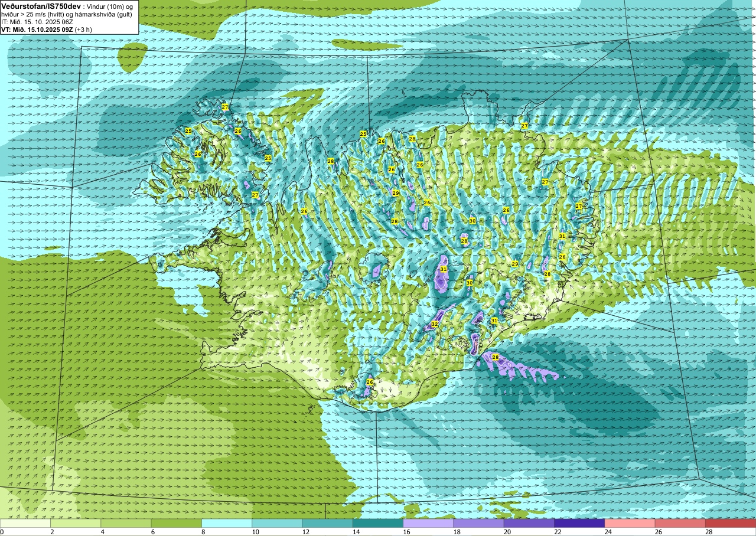The image size is (756, 536).
Task: Click the 2–4 m/s light green legend swatch
Action: tap(76, 523)
